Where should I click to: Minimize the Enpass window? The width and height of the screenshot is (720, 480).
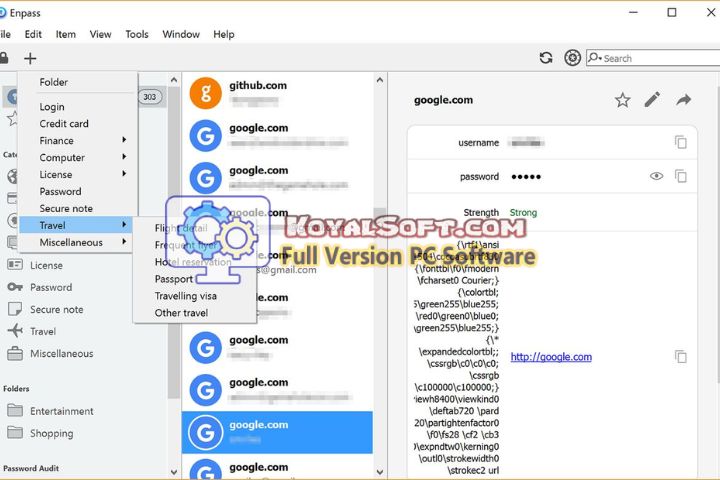(x=634, y=12)
